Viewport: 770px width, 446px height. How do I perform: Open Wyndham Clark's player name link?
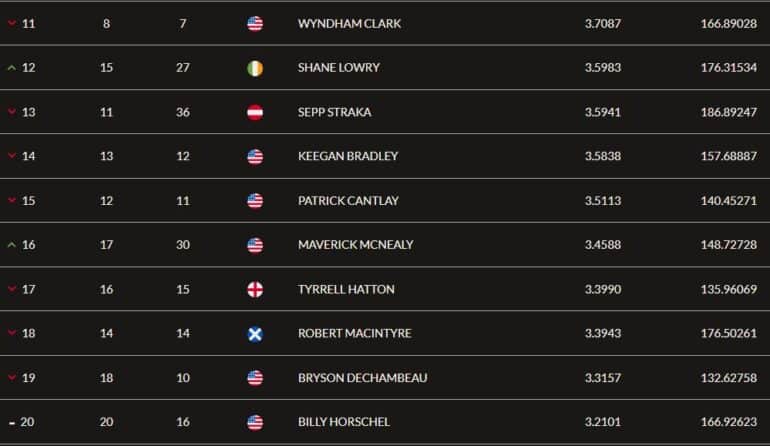click(349, 24)
